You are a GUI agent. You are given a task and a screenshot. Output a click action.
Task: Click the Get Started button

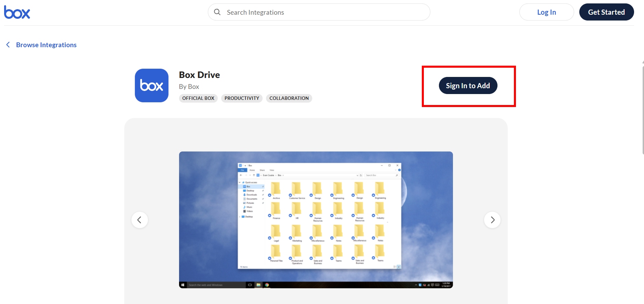pyautogui.click(x=606, y=12)
